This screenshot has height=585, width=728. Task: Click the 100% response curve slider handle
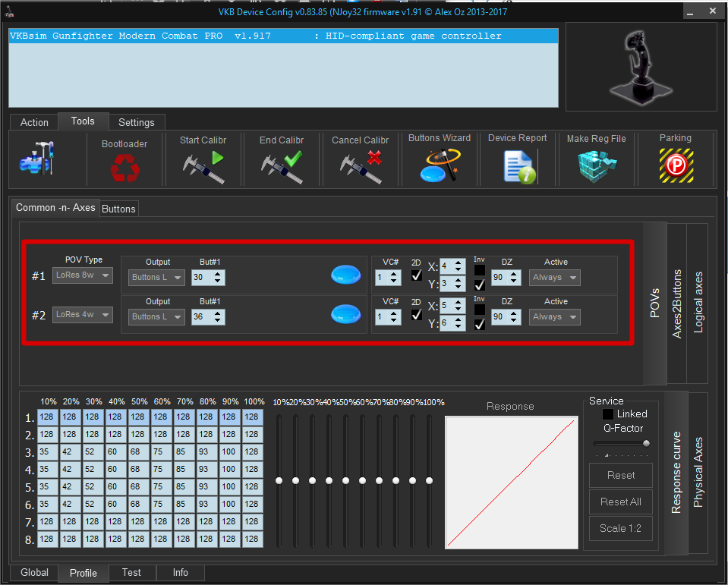pos(430,480)
